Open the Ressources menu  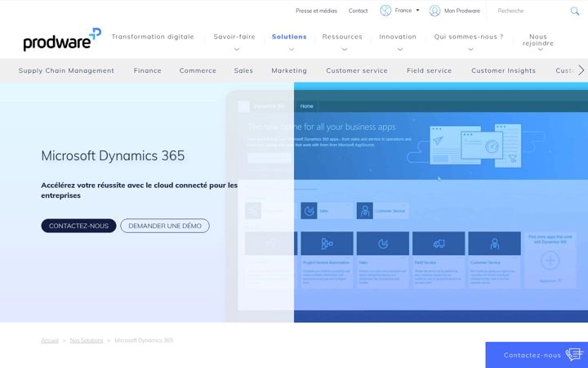pyautogui.click(x=342, y=37)
